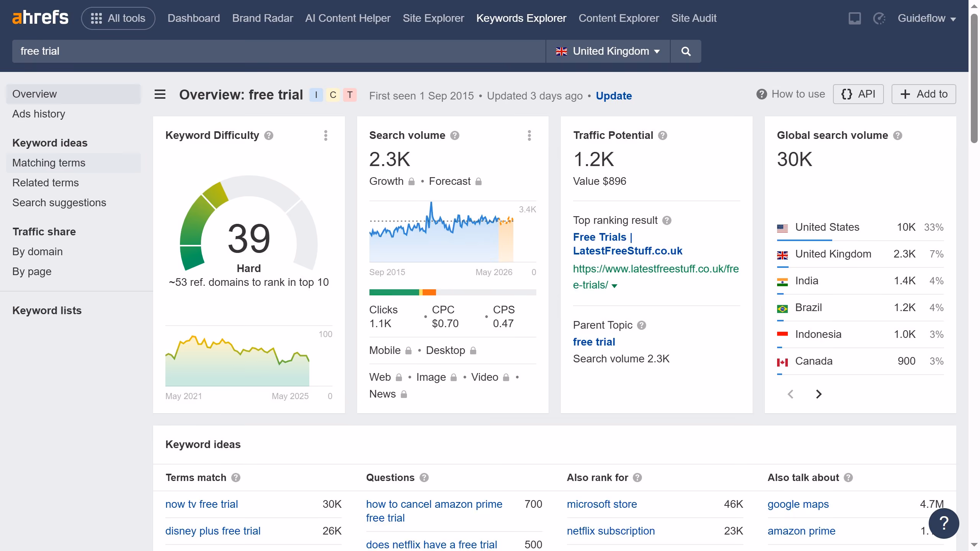Click Traffic Potential help icon
Screen dimensions: 980x551
(663, 135)
